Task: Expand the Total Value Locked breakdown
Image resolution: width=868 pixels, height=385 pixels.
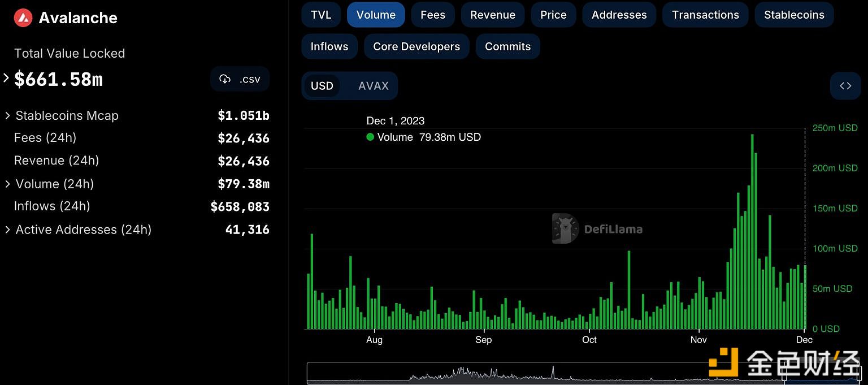Action: [7, 78]
